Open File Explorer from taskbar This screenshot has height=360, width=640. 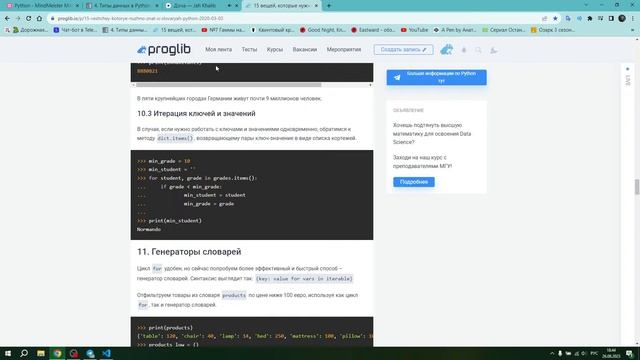[x=41, y=353]
